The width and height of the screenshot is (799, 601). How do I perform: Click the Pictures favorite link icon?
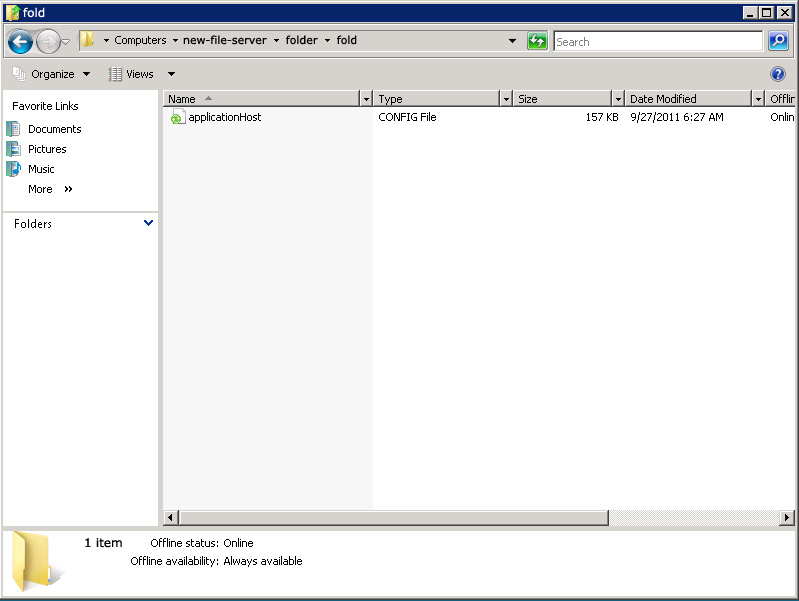pyautogui.click(x=13, y=149)
